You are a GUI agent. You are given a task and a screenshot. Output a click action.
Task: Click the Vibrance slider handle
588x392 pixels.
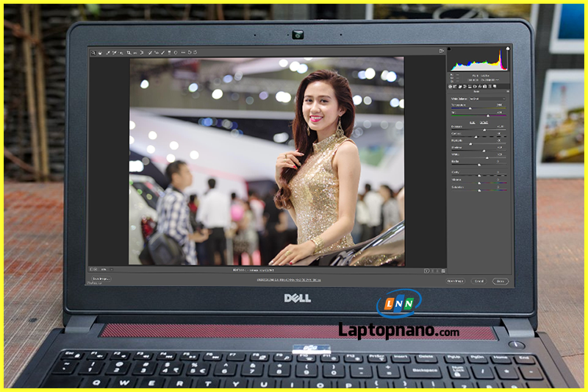point(479,182)
